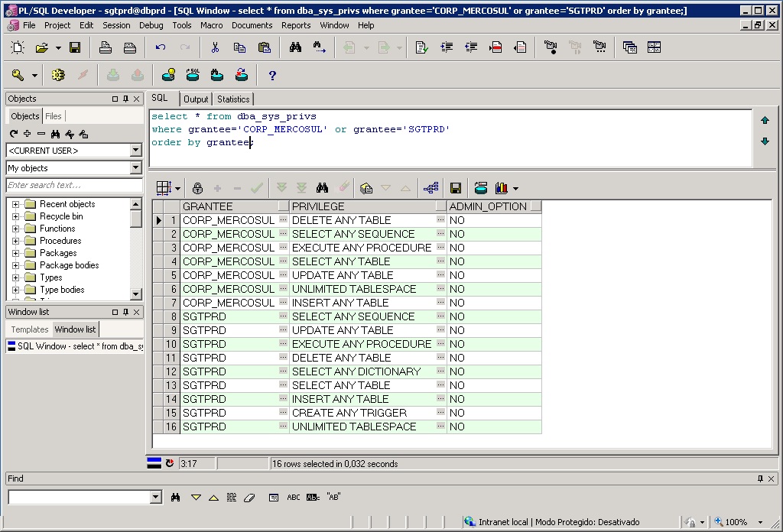Click the Query By Example binoculars in grid toolbar
The image size is (783, 532).
click(322, 188)
